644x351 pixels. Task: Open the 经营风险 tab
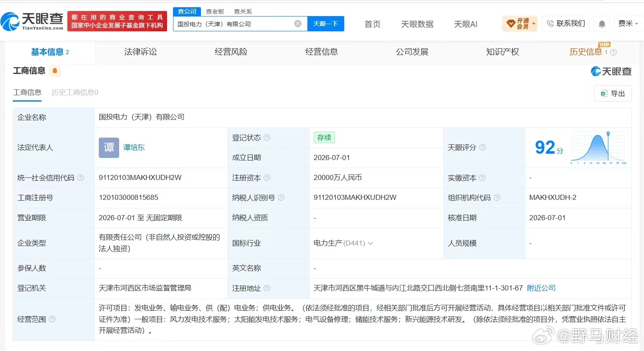click(231, 52)
